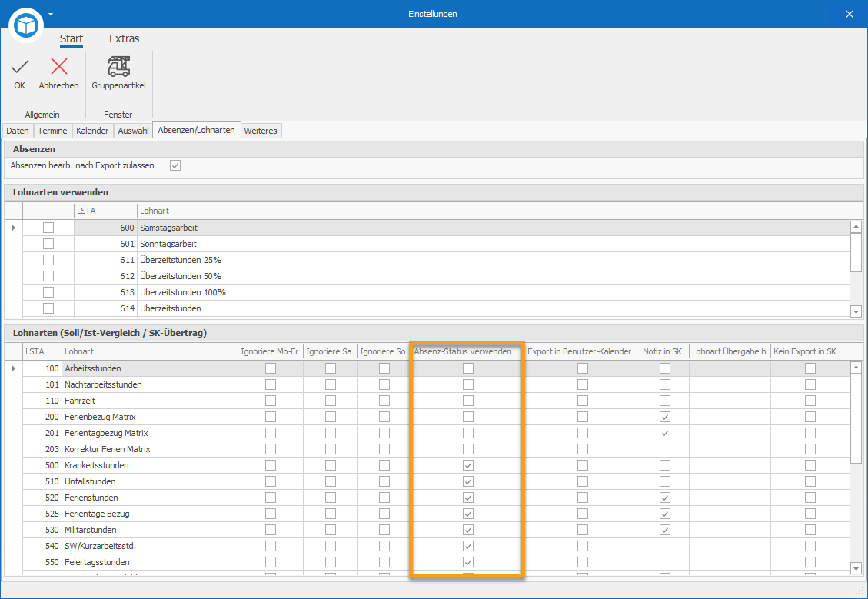The height and width of the screenshot is (599, 868).
Task: Close the Einstellungen window
Action: pos(850,14)
